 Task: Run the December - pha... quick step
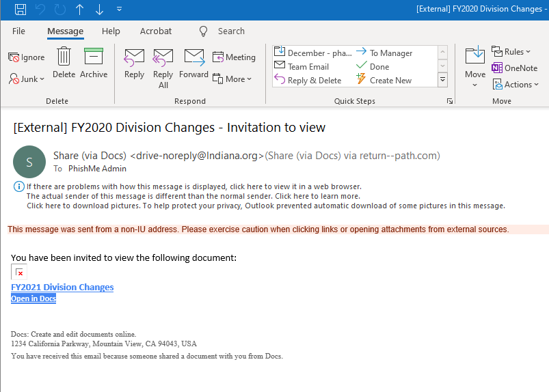tap(313, 53)
